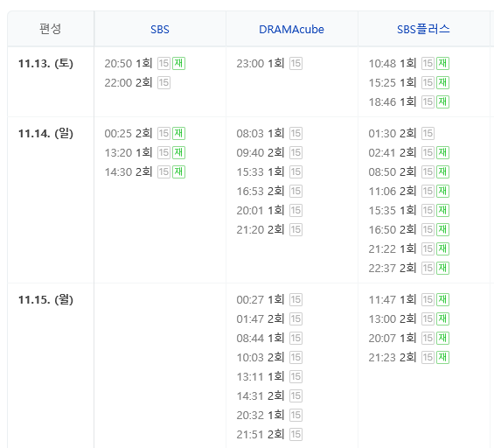Click SBS플러스 11:47 1회 entry
494x448 pixels.
(409, 299)
